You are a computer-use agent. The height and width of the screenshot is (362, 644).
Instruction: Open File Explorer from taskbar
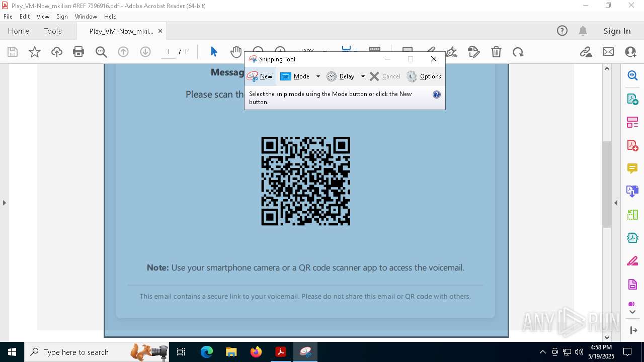click(x=231, y=352)
